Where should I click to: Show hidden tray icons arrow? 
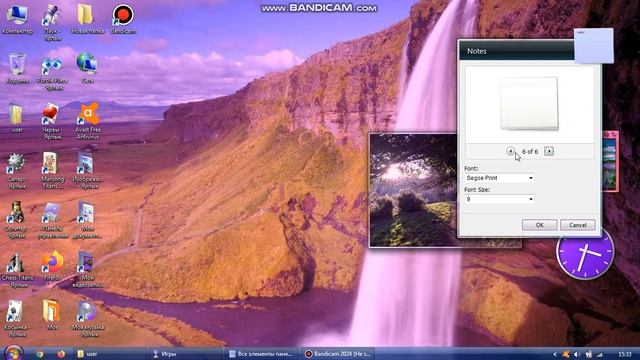555,354
